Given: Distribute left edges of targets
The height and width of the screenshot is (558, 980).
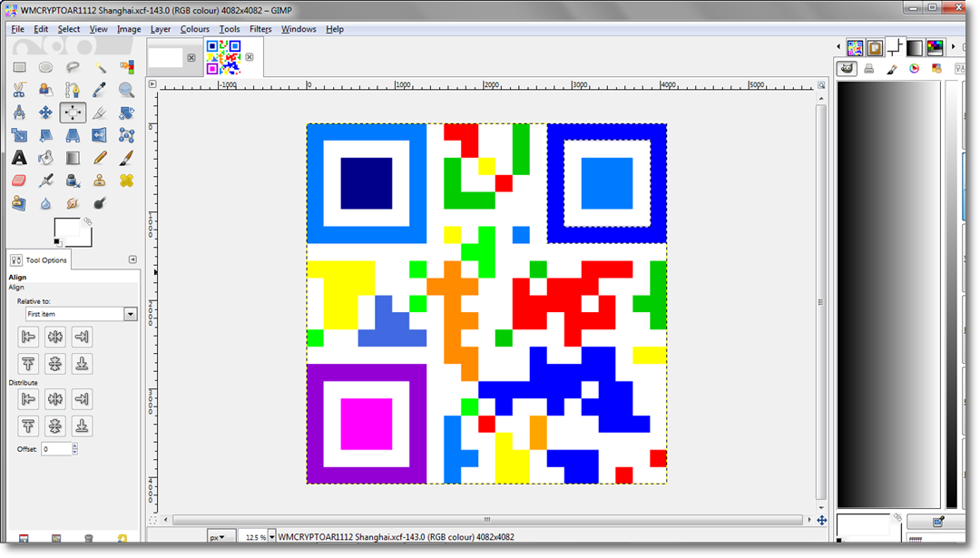Looking at the screenshot, I should pyautogui.click(x=28, y=399).
